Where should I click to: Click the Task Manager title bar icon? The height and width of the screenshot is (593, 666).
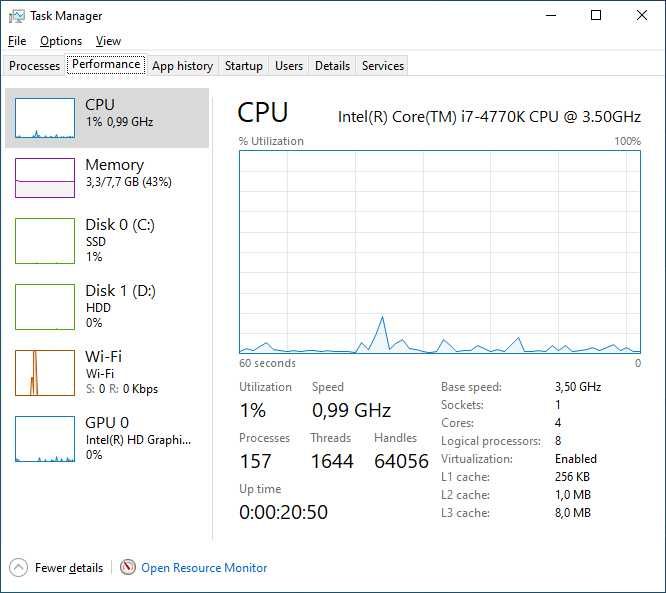16,16
